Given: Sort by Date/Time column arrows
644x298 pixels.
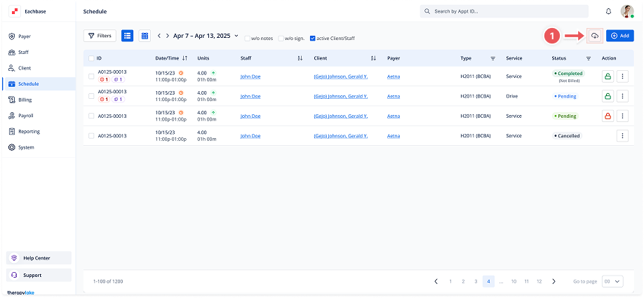Looking at the screenshot, I should point(185,58).
